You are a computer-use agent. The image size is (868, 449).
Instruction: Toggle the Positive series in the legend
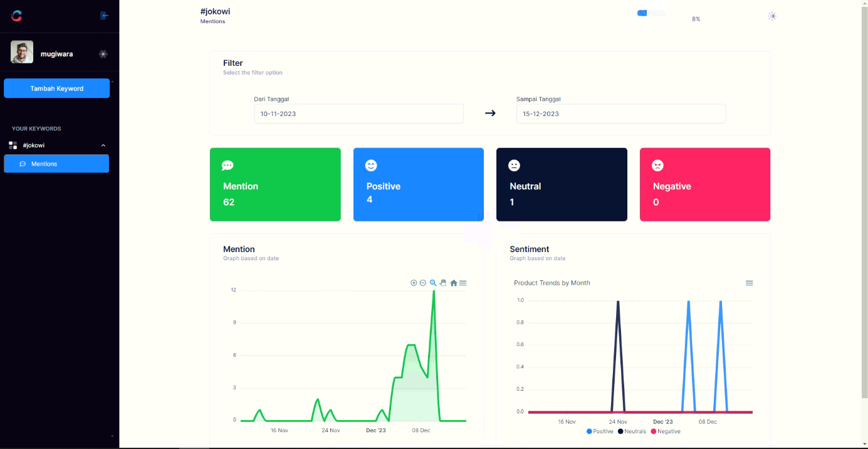pyautogui.click(x=600, y=431)
